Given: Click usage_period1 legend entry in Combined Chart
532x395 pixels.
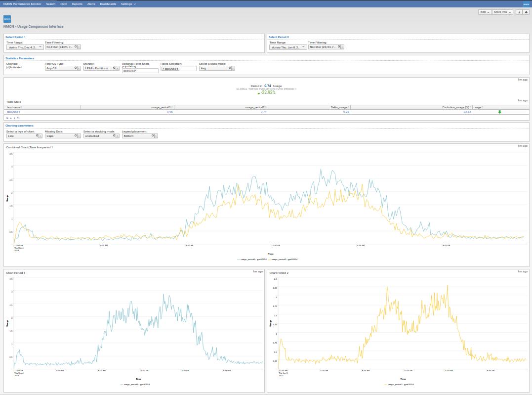Looking at the screenshot, I should (x=252, y=260).
